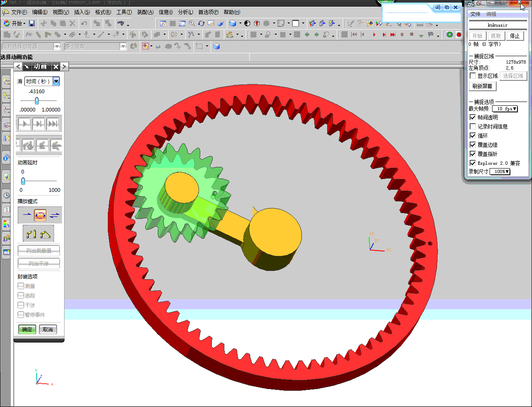
Task: Click the Play button in animation panel
Action: (x=25, y=124)
